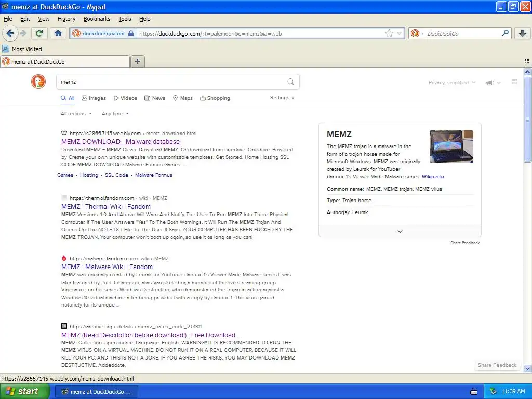
Task: Open MEMZ DOWNLOAD - Malware database result
Action: tap(121, 142)
